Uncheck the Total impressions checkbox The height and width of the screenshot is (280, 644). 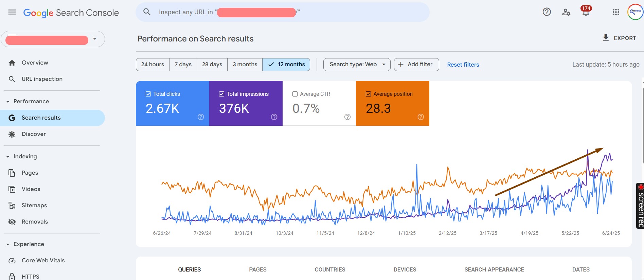221,94
